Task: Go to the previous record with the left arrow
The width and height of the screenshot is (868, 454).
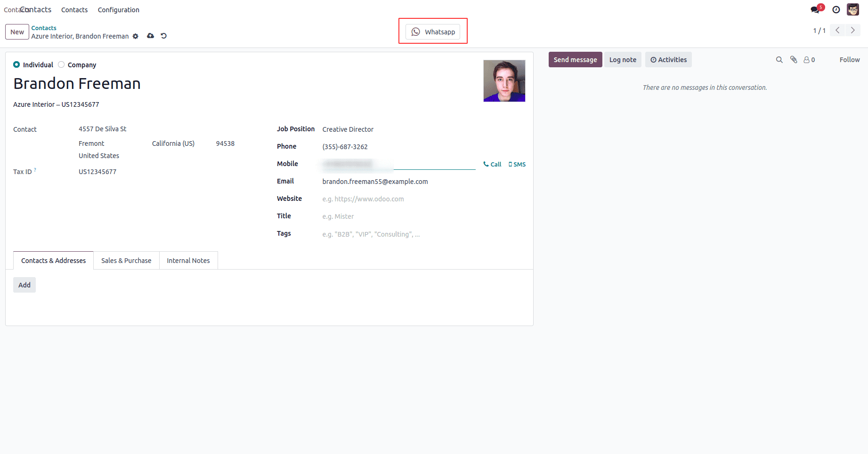Action: tap(837, 30)
